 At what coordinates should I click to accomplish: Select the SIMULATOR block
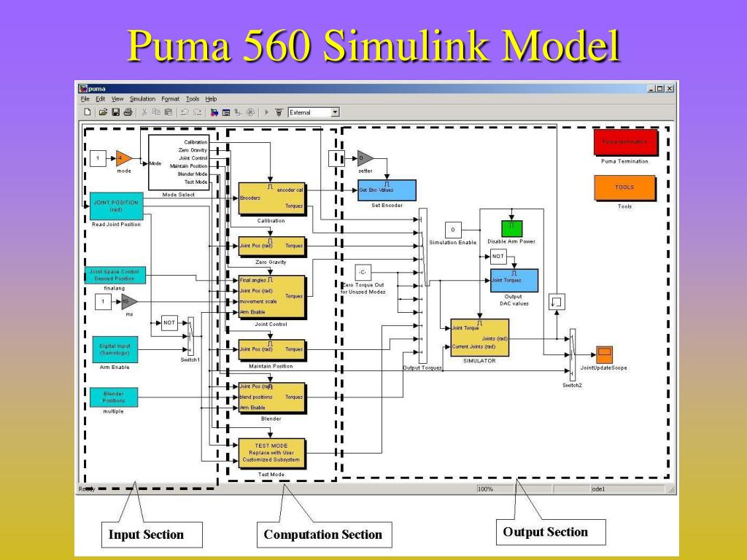480,337
